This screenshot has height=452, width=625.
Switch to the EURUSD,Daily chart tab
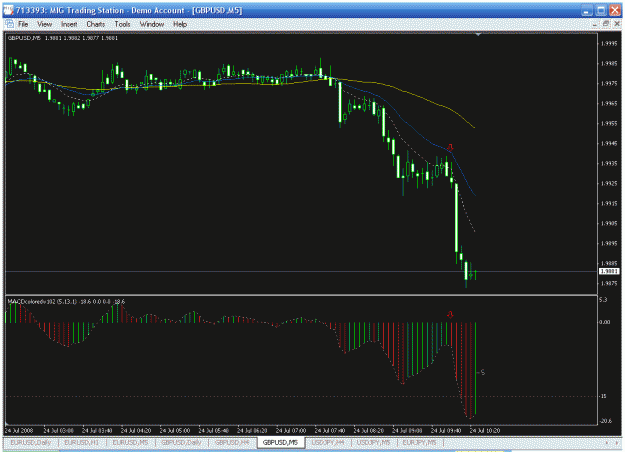click(31, 442)
